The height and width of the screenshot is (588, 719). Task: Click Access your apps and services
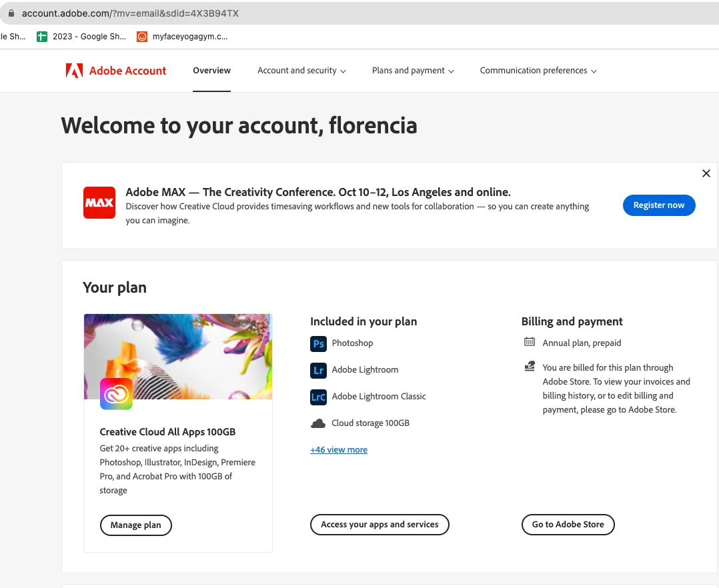point(380,525)
